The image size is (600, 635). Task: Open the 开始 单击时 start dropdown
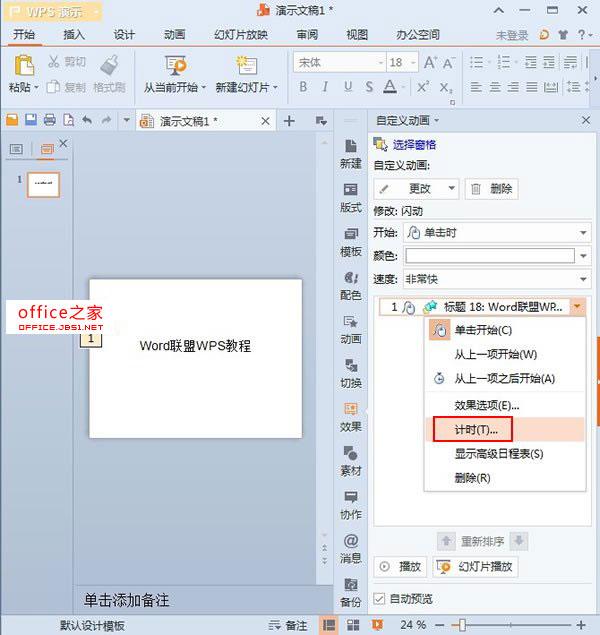(497, 232)
